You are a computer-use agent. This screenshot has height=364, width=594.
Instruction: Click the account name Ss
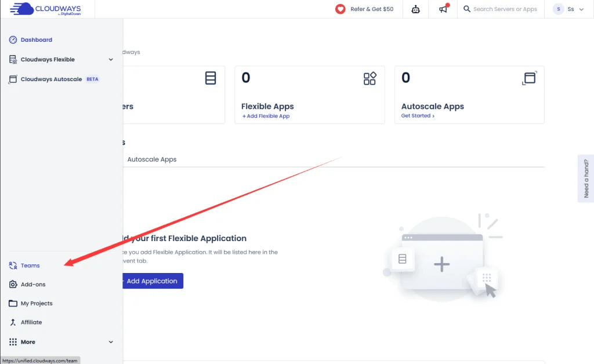click(571, 9)
